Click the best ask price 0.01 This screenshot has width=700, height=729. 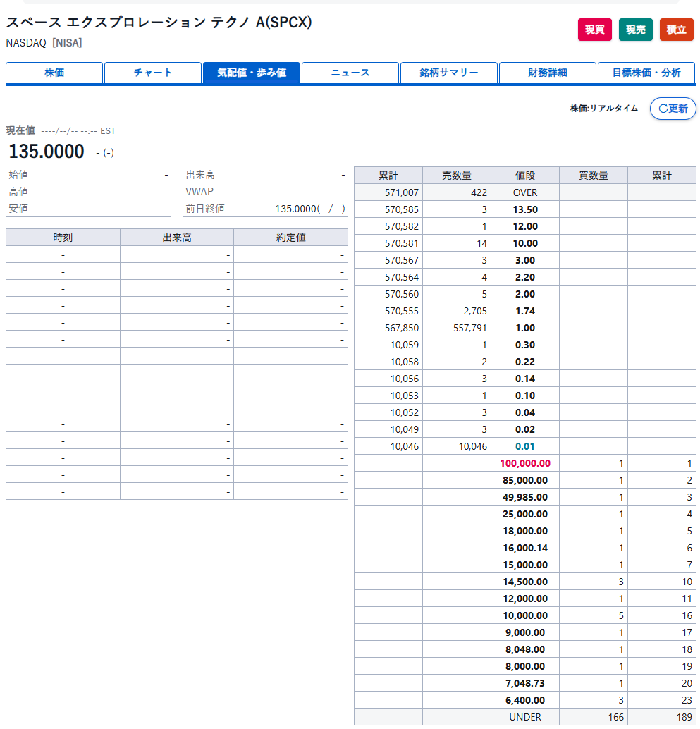coord(525,446)
